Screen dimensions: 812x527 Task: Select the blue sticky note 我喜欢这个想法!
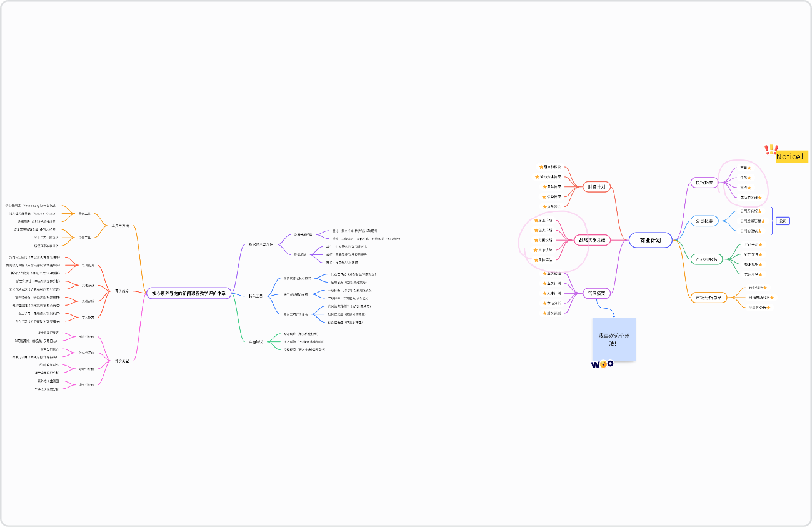tap(614, 339)
